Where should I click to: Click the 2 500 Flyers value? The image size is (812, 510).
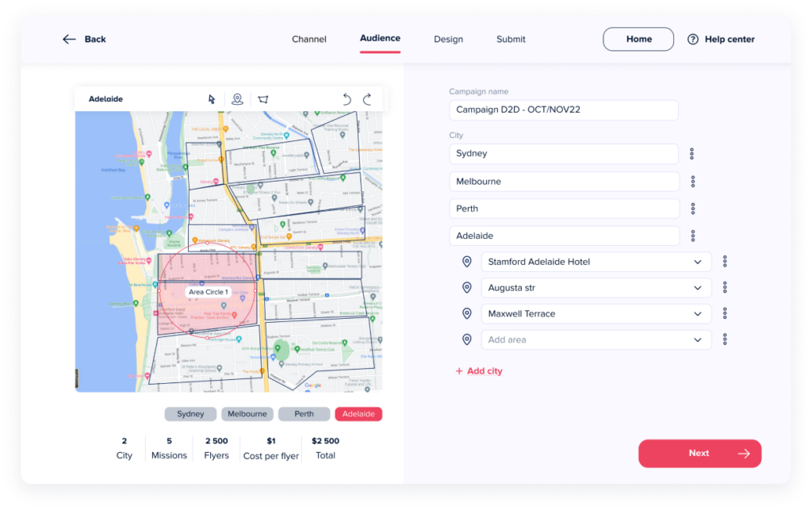pos(216,441)
